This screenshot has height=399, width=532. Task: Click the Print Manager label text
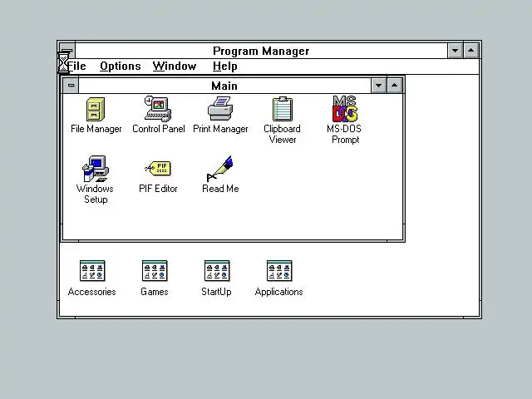coord(220,129)
